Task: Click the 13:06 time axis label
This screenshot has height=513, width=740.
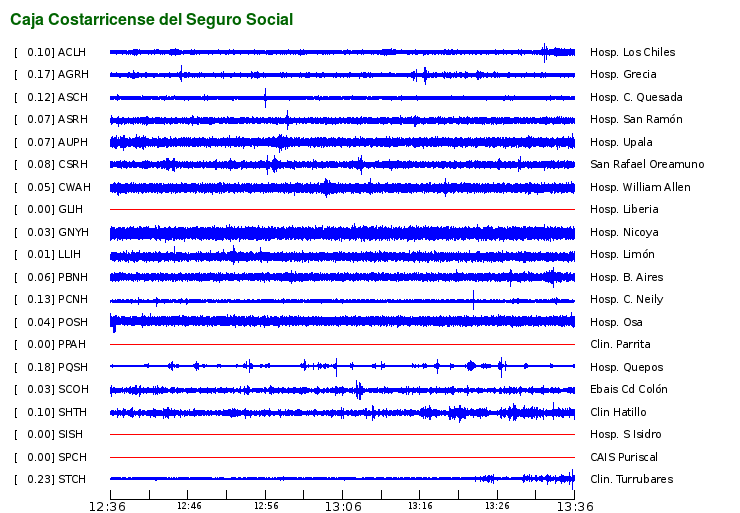Action: click(x=343, y=507)
